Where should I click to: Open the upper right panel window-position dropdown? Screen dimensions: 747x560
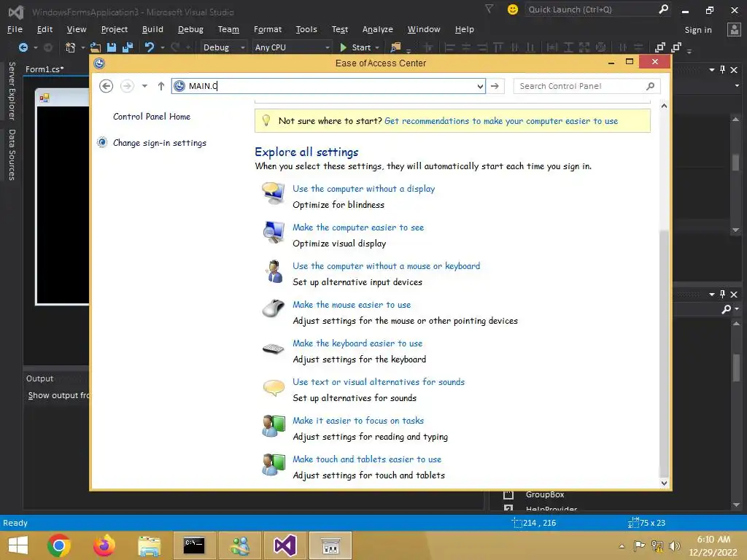point(712,69)
